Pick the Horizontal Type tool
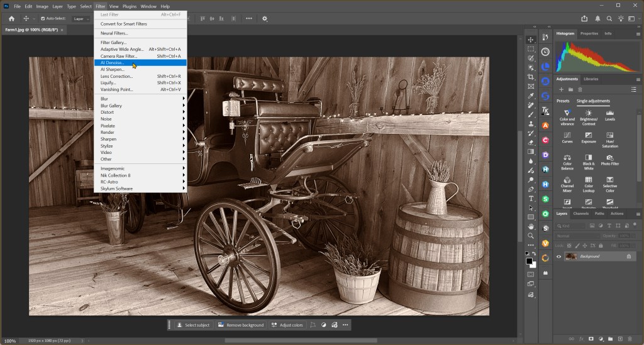 [x=531, y=199]
